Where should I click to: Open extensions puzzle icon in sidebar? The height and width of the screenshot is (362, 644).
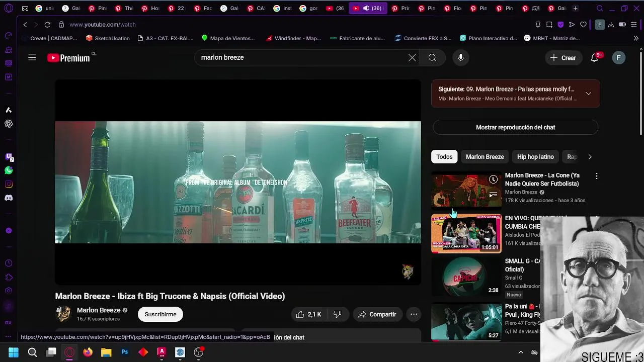click(9, 277)
